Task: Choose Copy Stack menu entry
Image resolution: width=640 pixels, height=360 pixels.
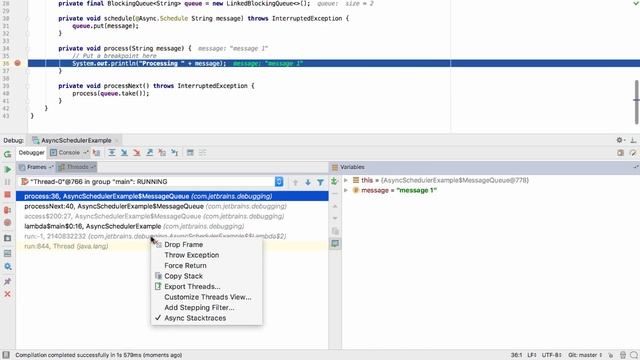Action: (206, 276)
